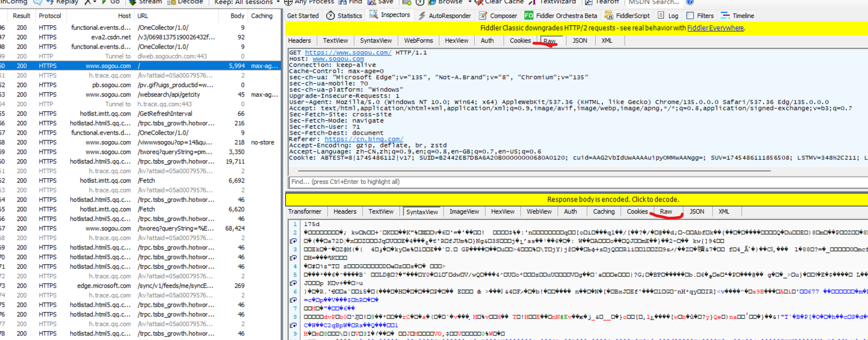Enable the Filters checkbox
This screenshot has height=340, width=868.
(690, 16)
